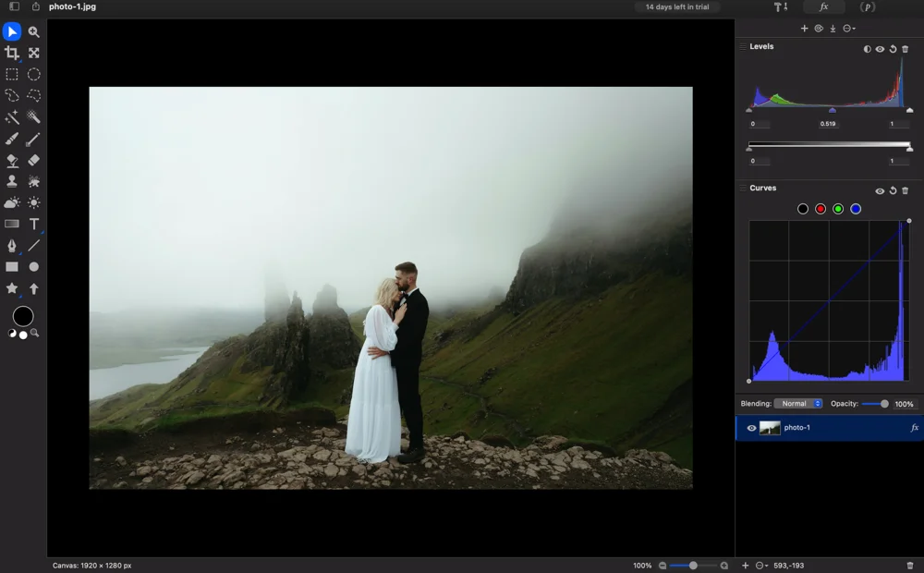This screenshot has height=573, width=924.
Task: Select the freehand Lasso tool
Action: point(12,95)
